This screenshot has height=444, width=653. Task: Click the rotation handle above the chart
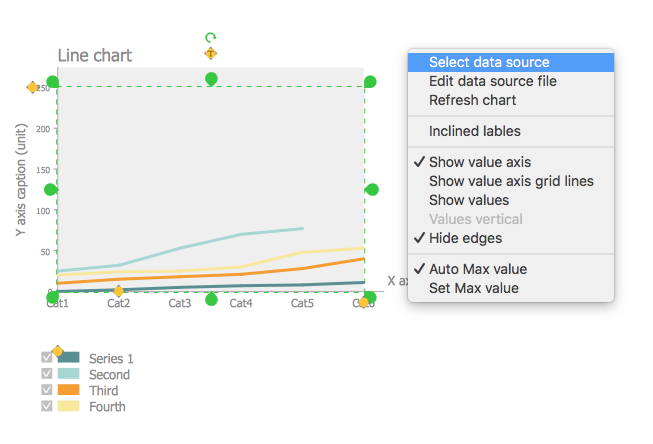point(210,37)
